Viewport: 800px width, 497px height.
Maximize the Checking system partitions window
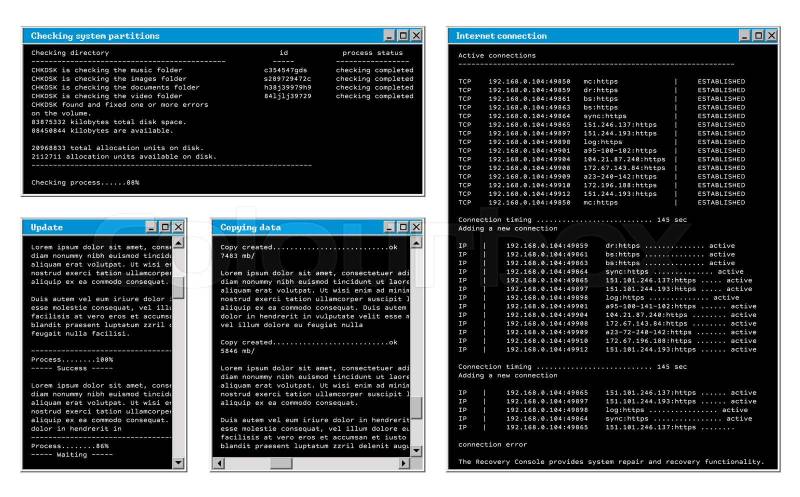click(x=403, y=35)
